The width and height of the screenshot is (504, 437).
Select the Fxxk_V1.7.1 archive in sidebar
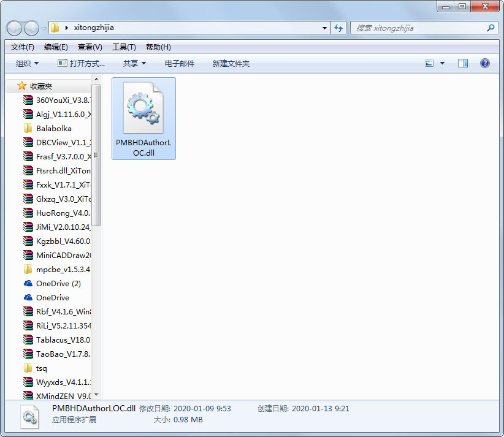pyautogui.click(x=56, y=184)
